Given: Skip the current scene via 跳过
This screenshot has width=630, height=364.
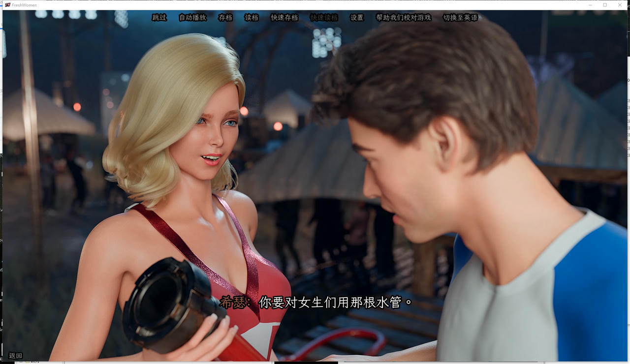Looking at the screenshot, I should [x=158, y=17].
